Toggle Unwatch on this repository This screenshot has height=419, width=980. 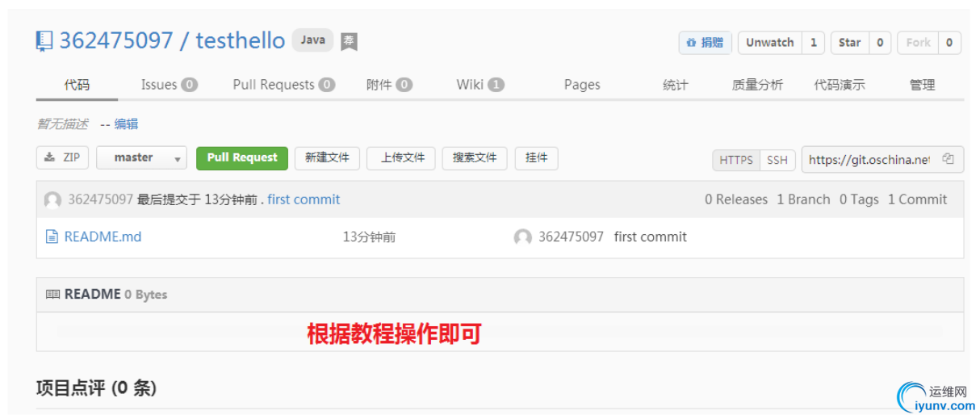(x=769, y=43)
